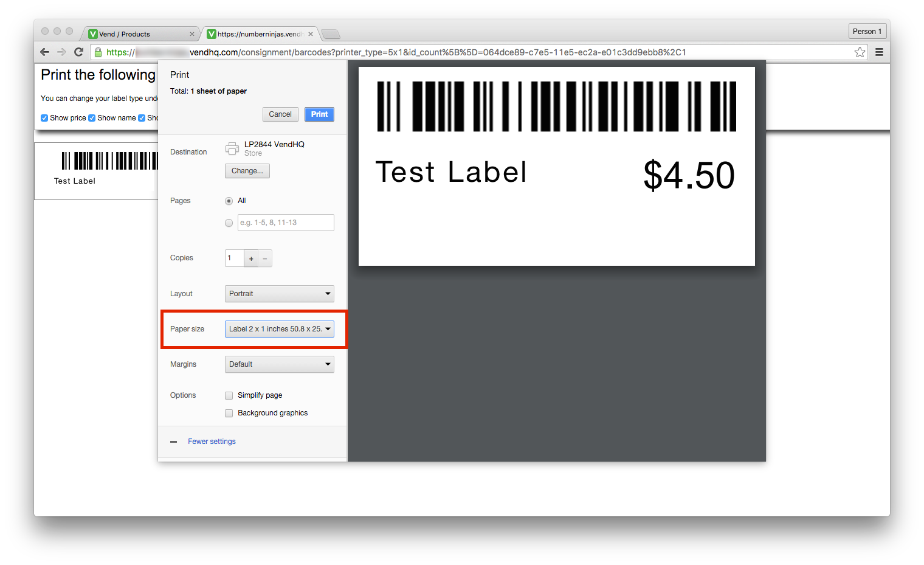Toggle the Show name checkbox
Image resolution: width=924 pixels, height=565 pixels.
point(92,118)
